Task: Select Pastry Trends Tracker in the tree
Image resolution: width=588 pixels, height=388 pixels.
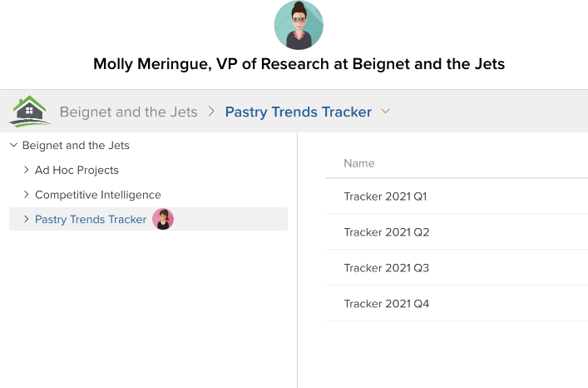Action: tap(90, 219)
